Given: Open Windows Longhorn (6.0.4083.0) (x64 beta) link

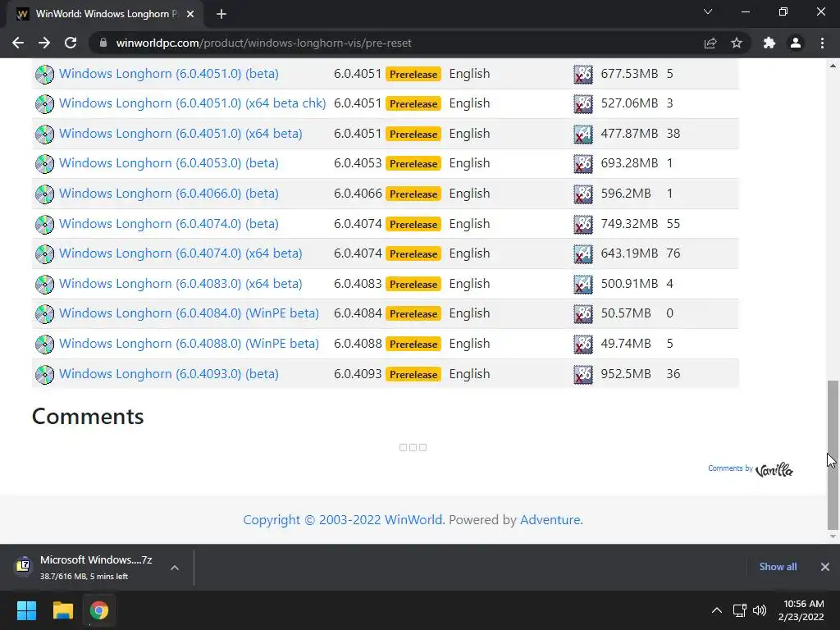Looking at the screenshot, I should 180,283.
